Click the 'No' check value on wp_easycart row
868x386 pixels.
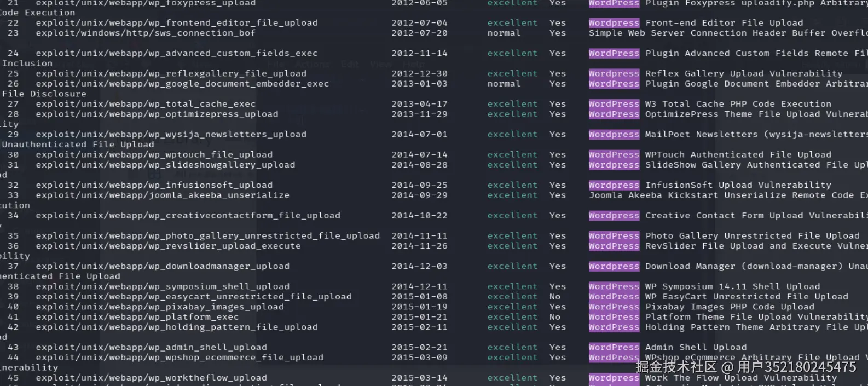coord(555,297)
